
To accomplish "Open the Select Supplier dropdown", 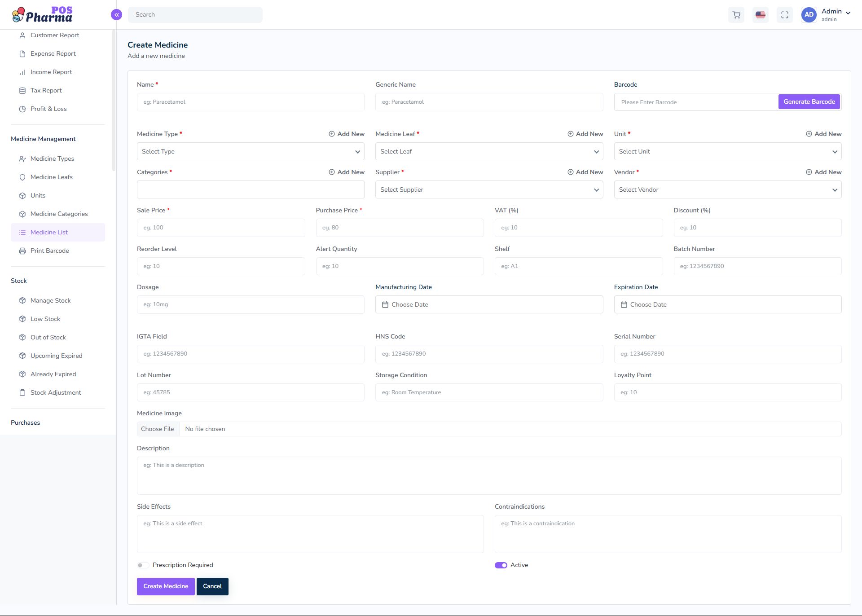I will tap(489, 189).
